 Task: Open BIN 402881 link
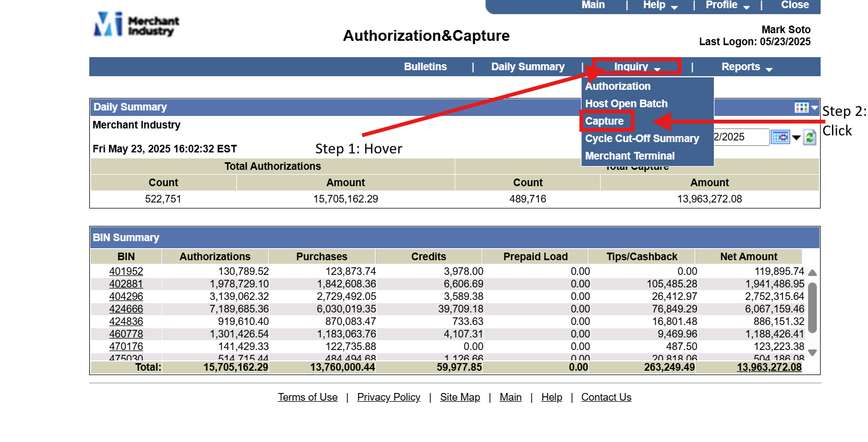[126, 284]
